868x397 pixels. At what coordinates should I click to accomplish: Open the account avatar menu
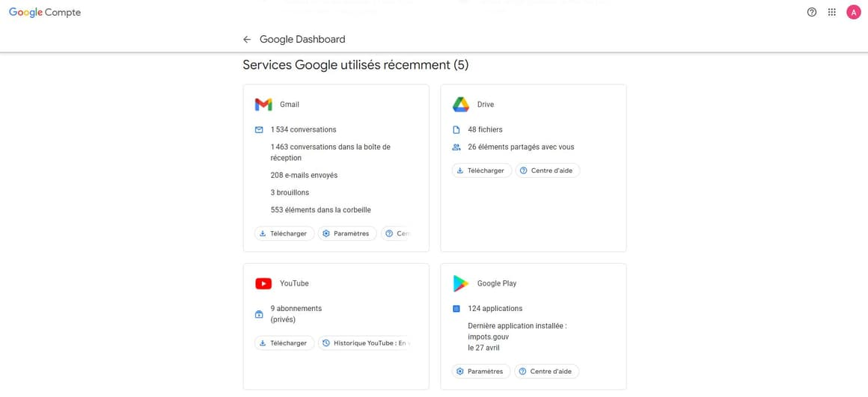point(853,12)
